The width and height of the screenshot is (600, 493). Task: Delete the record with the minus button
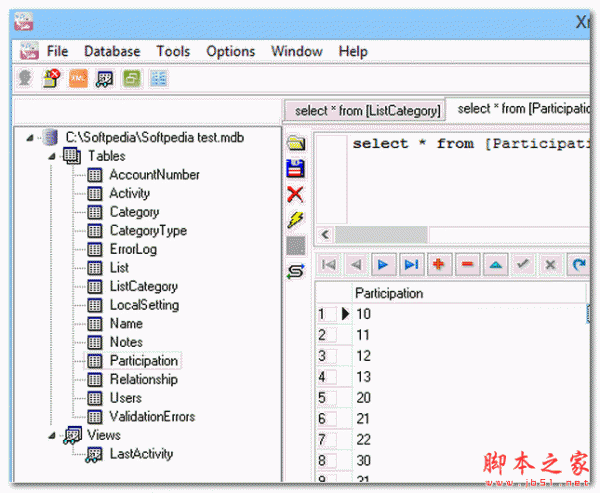coord(466,265)
